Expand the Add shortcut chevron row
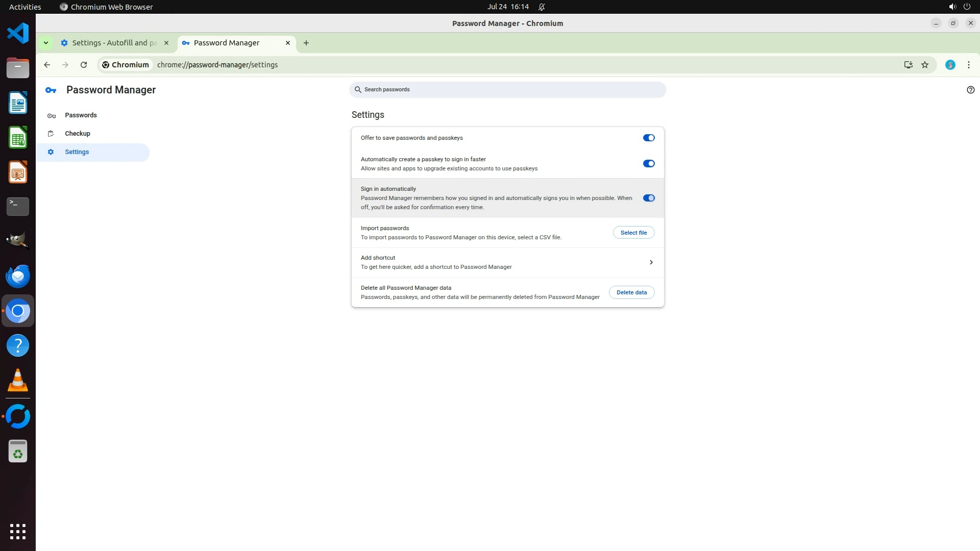980x551 pixels. tap(651, 262)
